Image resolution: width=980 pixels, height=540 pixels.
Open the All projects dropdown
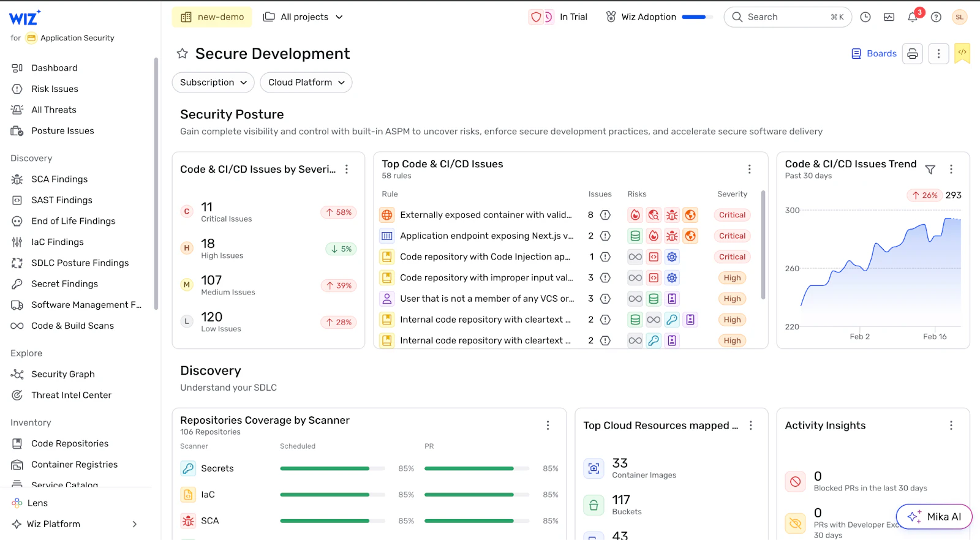[303, 17]
